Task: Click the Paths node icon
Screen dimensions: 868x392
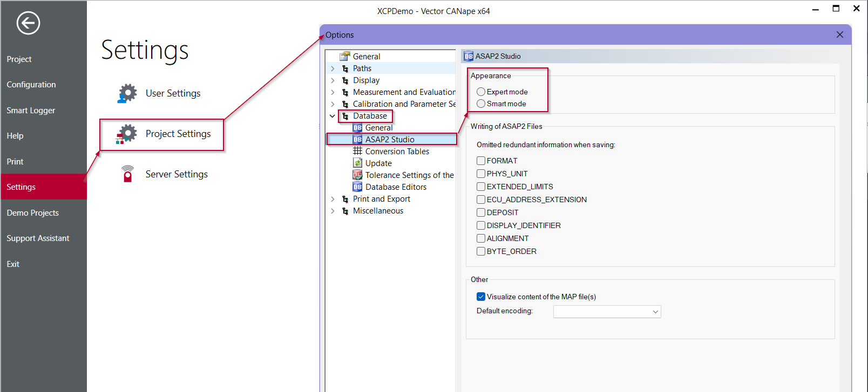Action: (x=345, y=68)
